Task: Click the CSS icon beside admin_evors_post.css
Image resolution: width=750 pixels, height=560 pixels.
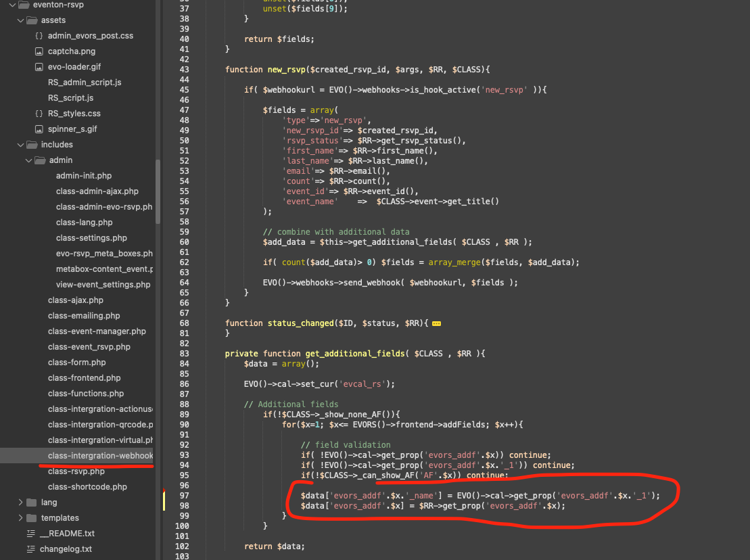Action: pos(39,36)
